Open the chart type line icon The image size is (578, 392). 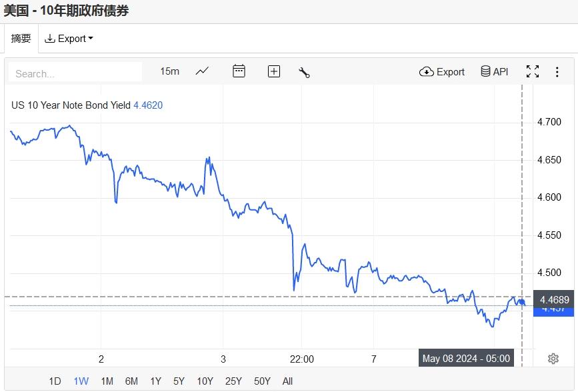[x=203, y=71]
